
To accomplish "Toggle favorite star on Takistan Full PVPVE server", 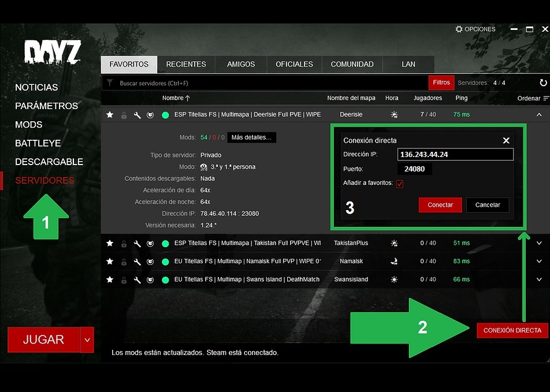I will (x=110, y=243).
